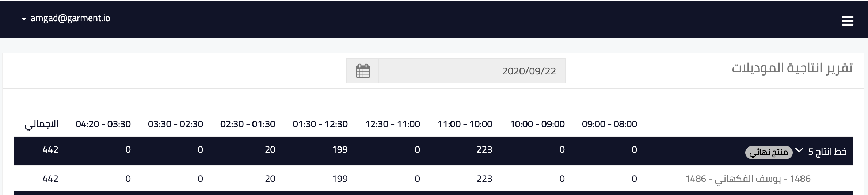Select the 199 value in يوسف row
Viewport: 868px width, 195px height.
[340, 179]
